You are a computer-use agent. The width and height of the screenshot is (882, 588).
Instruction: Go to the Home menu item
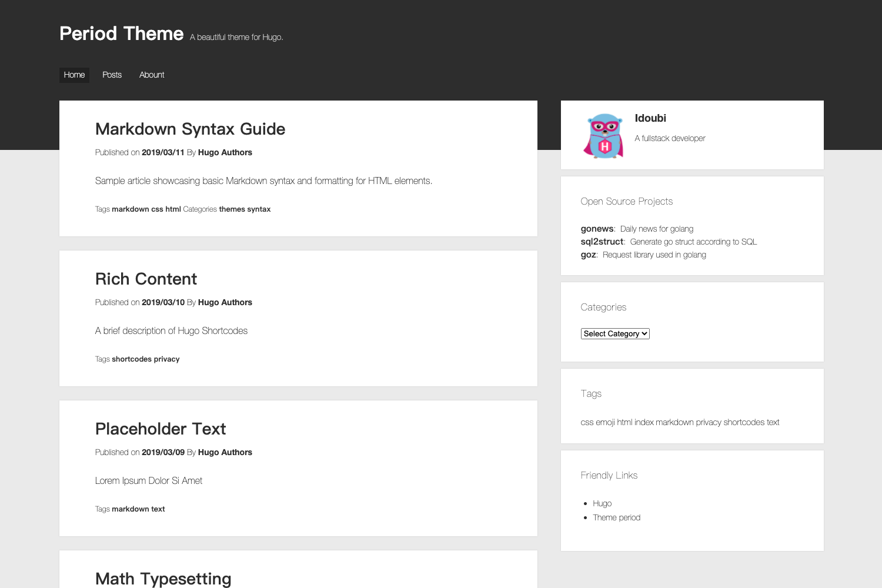click(x=74, y=75)
